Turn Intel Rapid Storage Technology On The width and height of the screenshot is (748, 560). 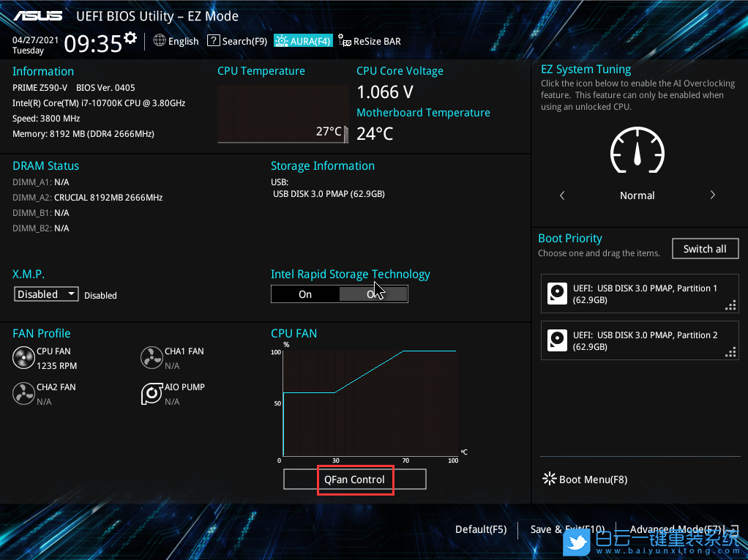click(305, 294)
